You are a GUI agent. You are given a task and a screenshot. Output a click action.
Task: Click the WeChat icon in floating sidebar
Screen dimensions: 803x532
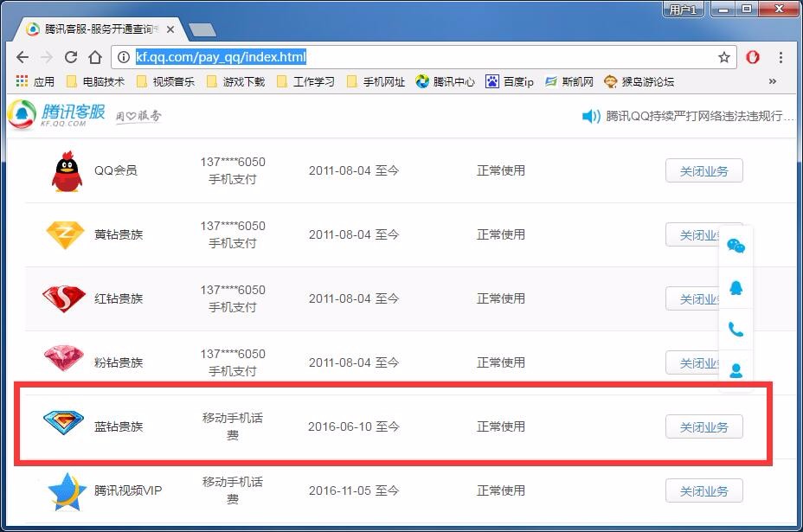point(736,247)
